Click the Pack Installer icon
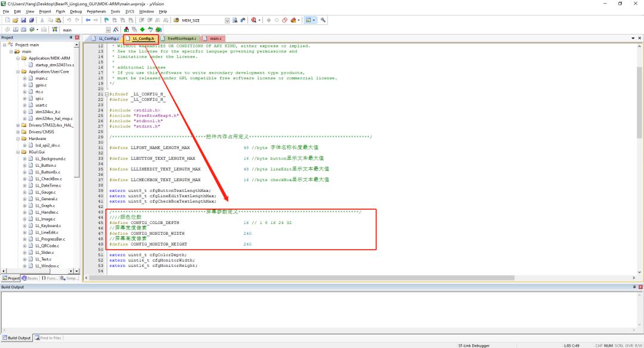This screenshot has height=348, width=644. pyautogui.click(x=159, y=30)
